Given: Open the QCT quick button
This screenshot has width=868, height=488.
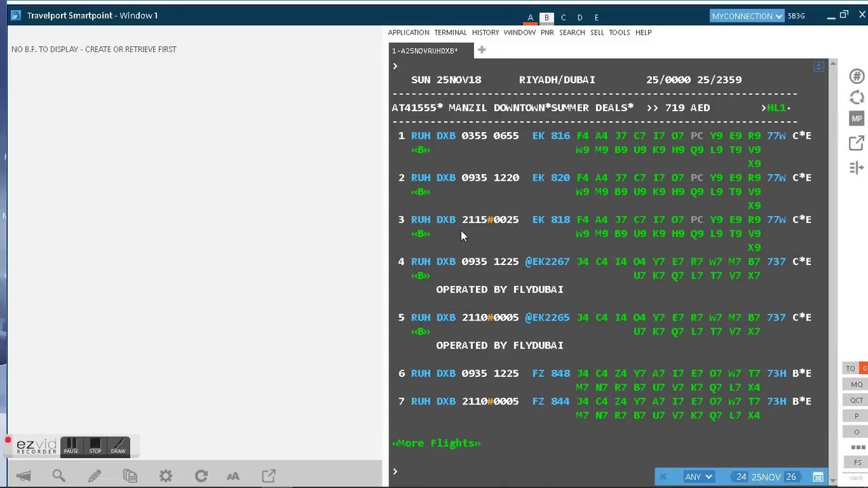Looking at the screenshot, I should [x=856, y=400].
